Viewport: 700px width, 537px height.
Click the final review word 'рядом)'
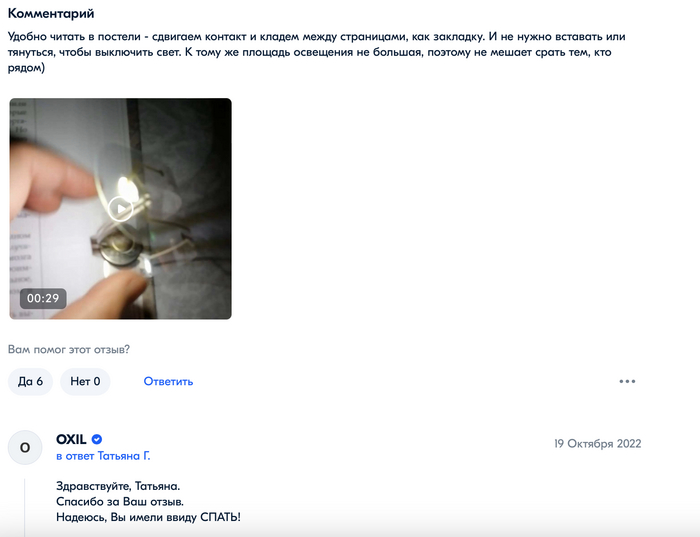tap(26, 68)
